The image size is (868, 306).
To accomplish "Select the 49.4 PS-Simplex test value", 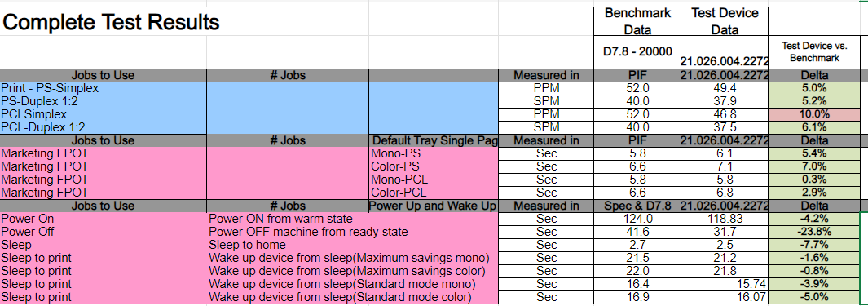I will click(x=725, y=88).
